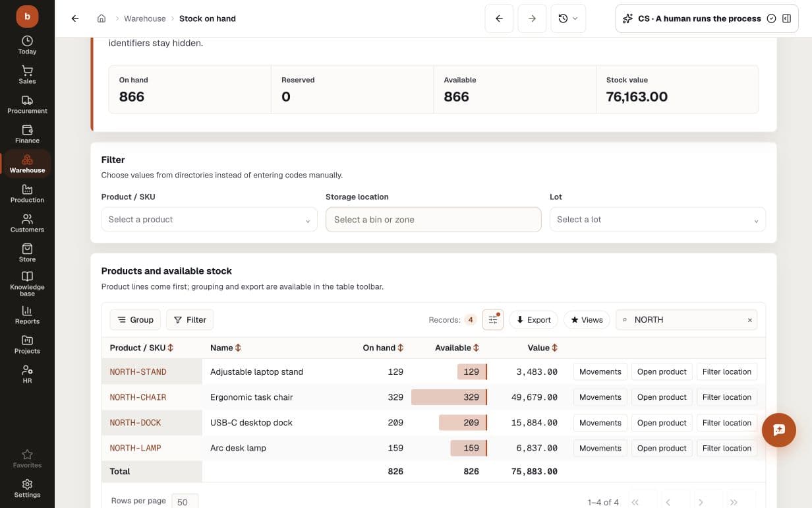Viewport: 812px width, 508px height.
Task: Navigate to previous record arrow in top bar
Action: (x=499, y=18)
